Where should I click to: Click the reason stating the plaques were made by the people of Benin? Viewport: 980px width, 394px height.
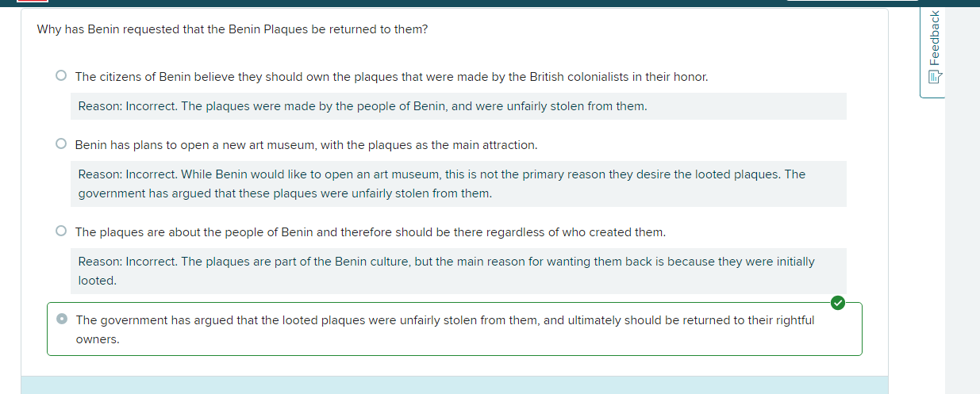[363, 106]
